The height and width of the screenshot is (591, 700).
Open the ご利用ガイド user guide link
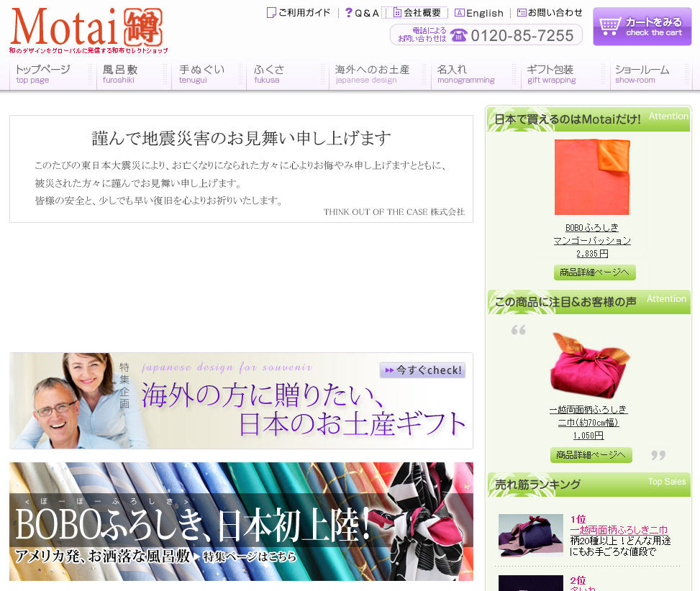[299, 12]
